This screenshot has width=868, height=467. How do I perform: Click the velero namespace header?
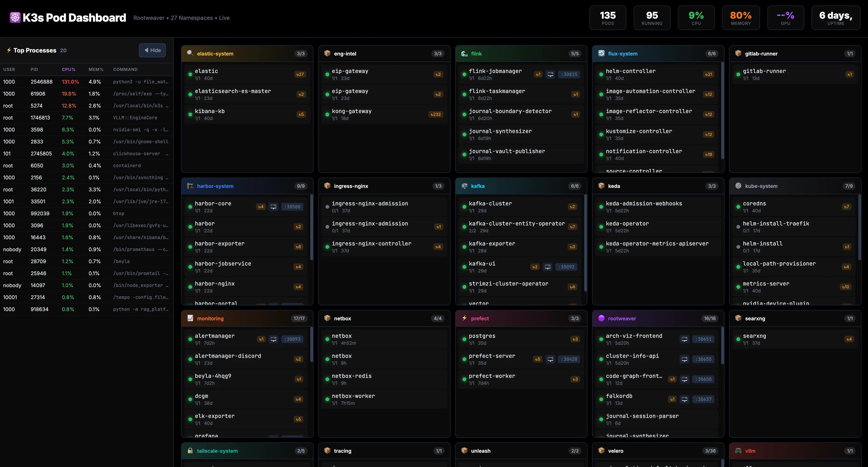tap(658, 450)
